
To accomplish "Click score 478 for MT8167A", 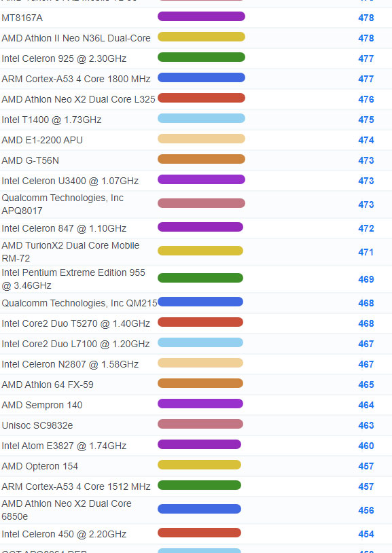I will (x=366, y=18).
